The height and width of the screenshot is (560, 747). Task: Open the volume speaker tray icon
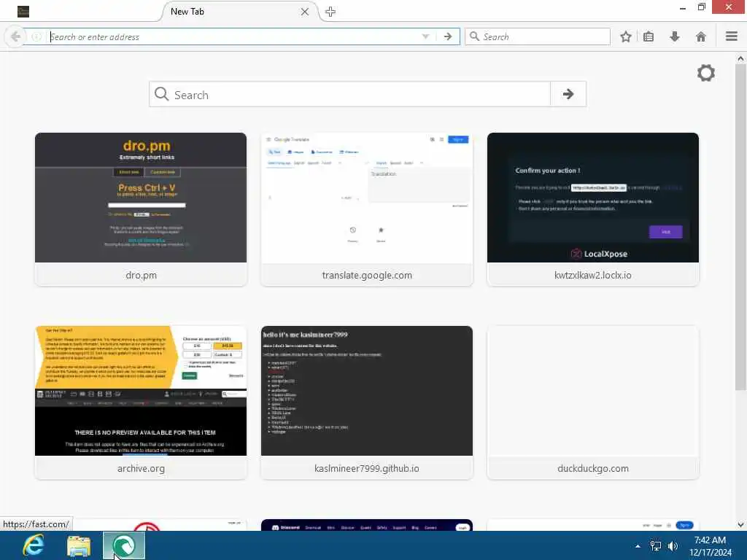click(x=673, y=546)
